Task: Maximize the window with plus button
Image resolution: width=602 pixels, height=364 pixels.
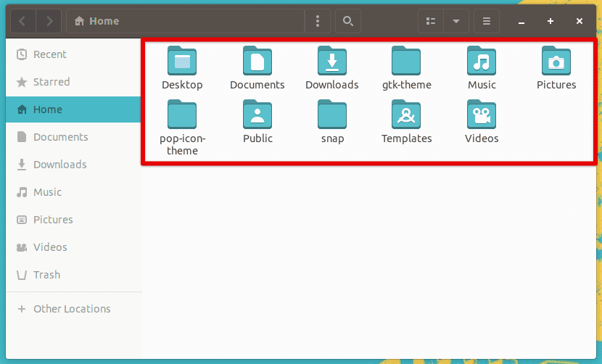Action: (551, 21)
